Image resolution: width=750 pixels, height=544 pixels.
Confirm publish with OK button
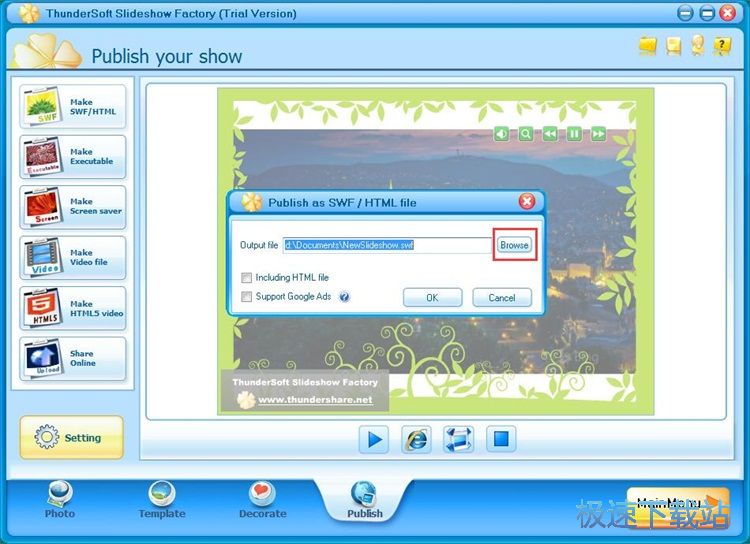point(432,297)
